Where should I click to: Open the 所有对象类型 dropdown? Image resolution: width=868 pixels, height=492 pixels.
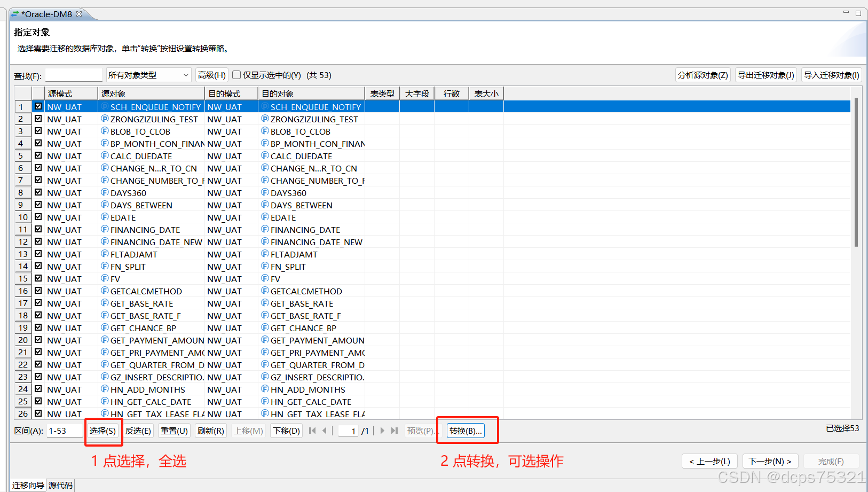point(184,75)
